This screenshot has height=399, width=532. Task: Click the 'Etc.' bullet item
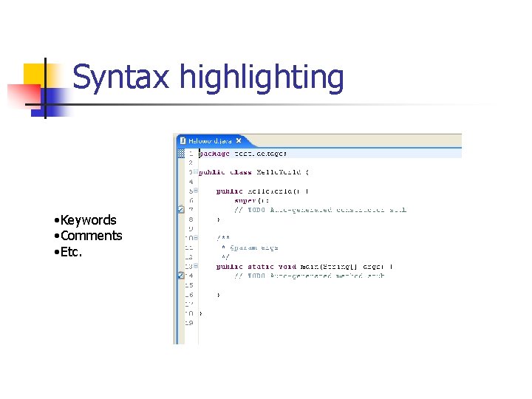[x=68, y=252]
